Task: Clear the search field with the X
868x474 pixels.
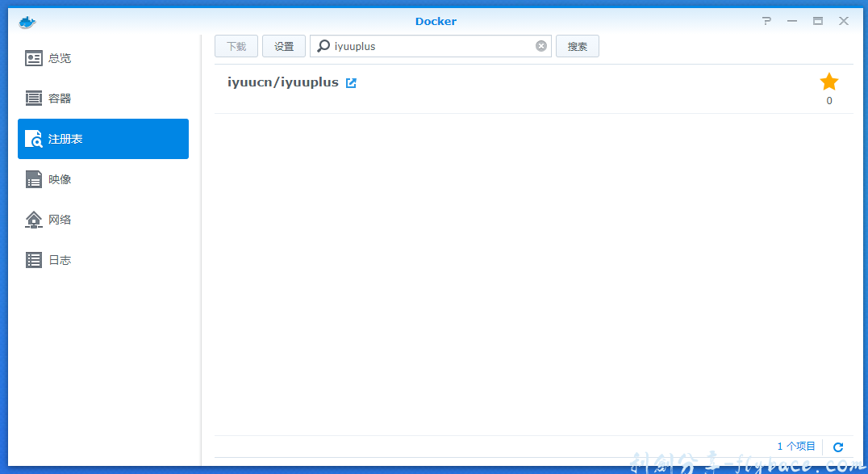Action: tap(540, 46)
